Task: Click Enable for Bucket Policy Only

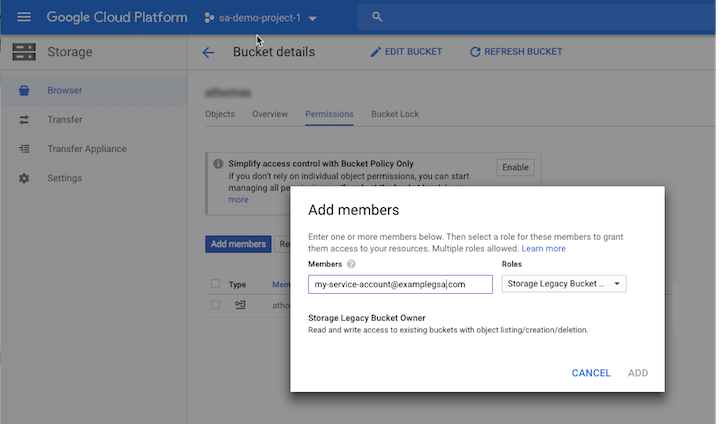Action: (x=515, y=167)
